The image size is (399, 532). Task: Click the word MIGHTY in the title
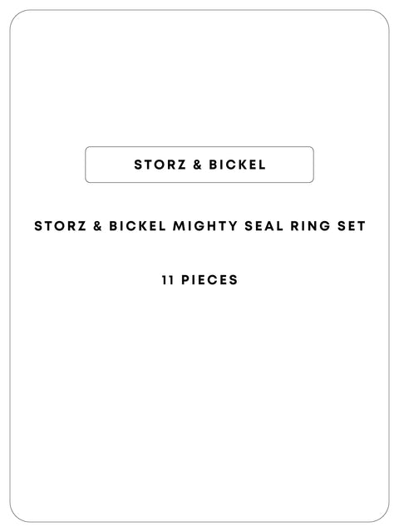(205, 226)
